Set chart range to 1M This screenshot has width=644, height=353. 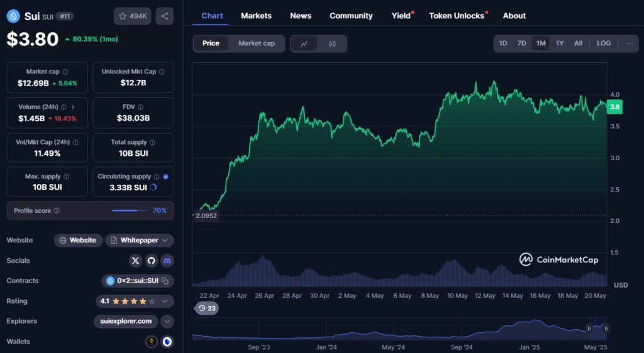pyautogui.click(x=541, y=43)
